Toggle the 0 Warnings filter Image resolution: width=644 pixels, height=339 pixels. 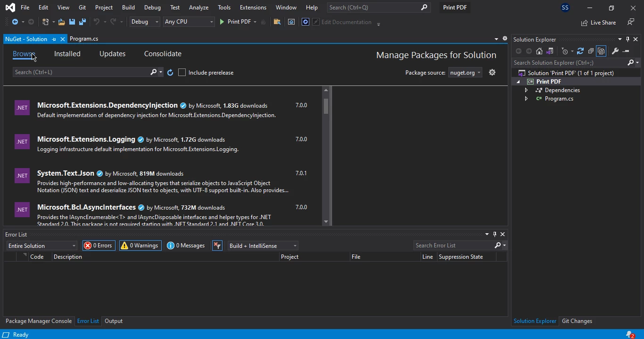coord(140,246)
